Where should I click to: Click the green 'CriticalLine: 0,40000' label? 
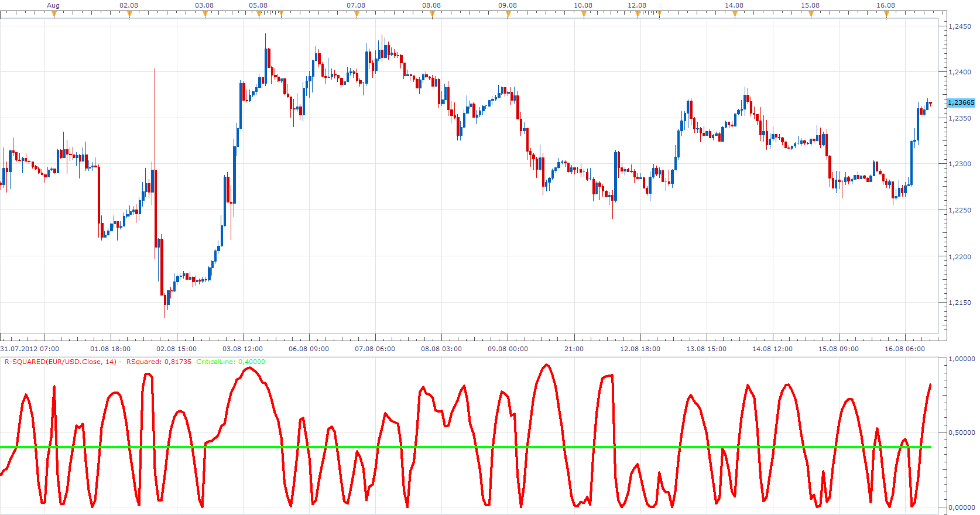click(x=231, y=362)
